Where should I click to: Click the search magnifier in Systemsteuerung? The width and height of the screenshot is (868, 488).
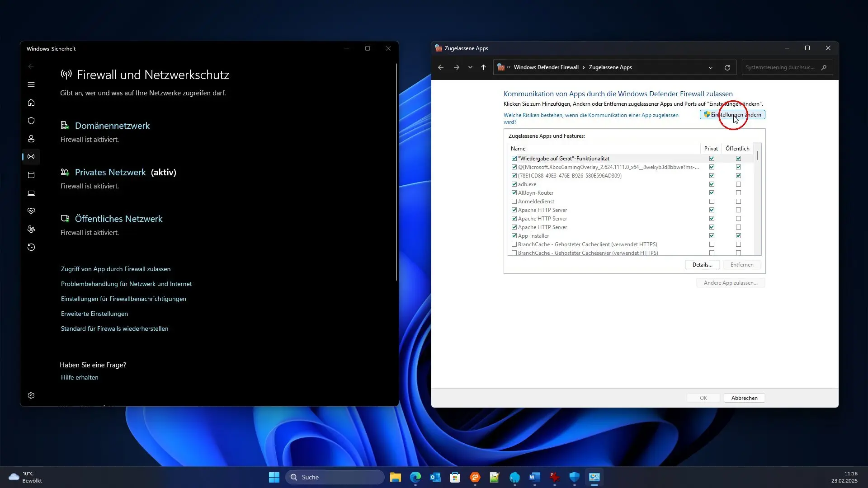coord(824,67)
